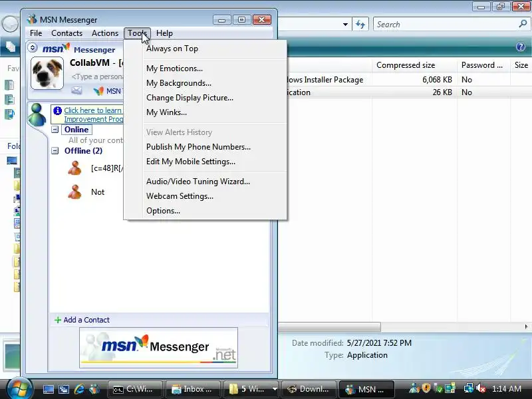
Task: Click Switch between windows quick launch icon
Action: pyautogui.click(x=63, y=389)
